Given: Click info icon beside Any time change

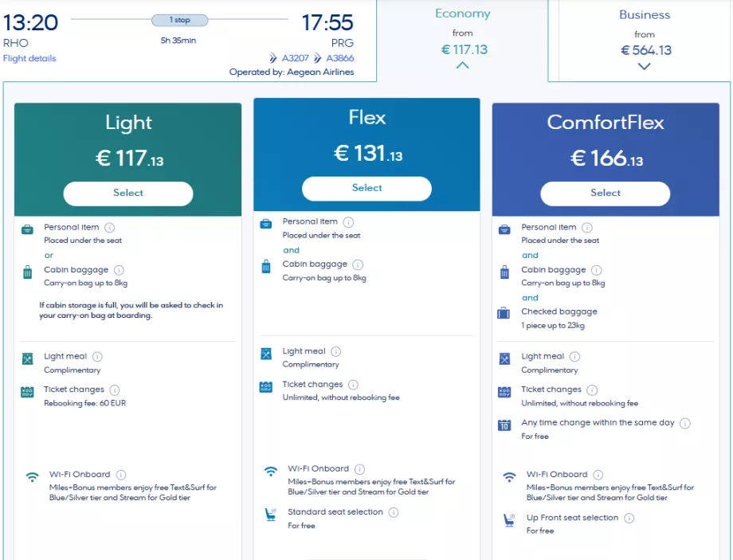Looking at the screenshot, I should 685,424.
